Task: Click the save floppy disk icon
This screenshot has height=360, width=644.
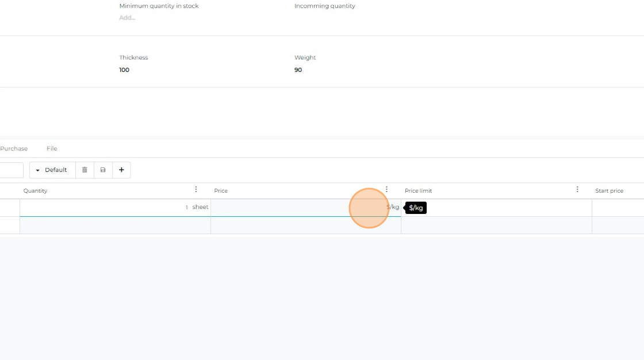Action: [x=103, y=170]
